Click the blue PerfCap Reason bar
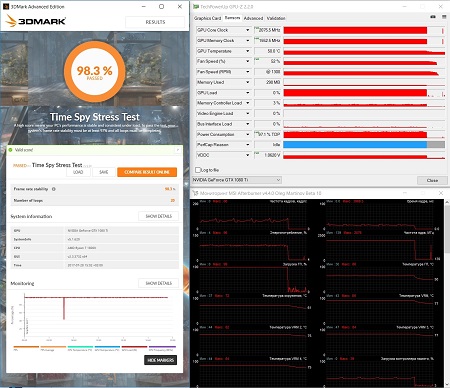 (355, 145)
